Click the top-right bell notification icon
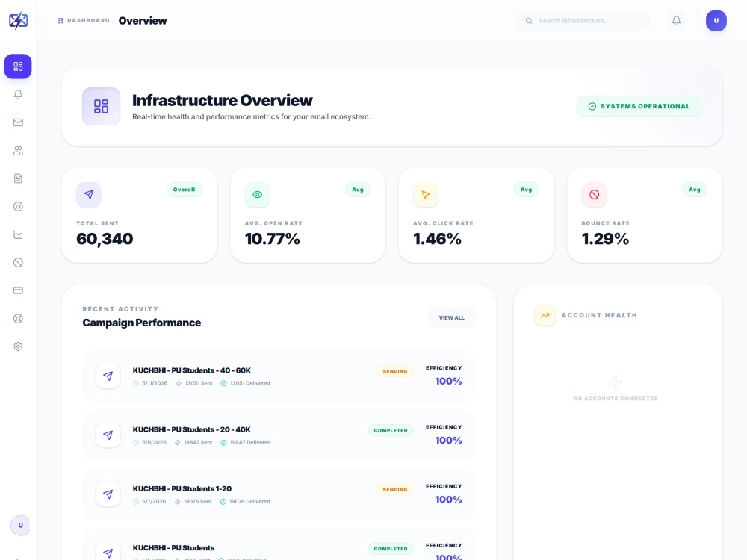747x560 pixels. click(x=676, y=20)
